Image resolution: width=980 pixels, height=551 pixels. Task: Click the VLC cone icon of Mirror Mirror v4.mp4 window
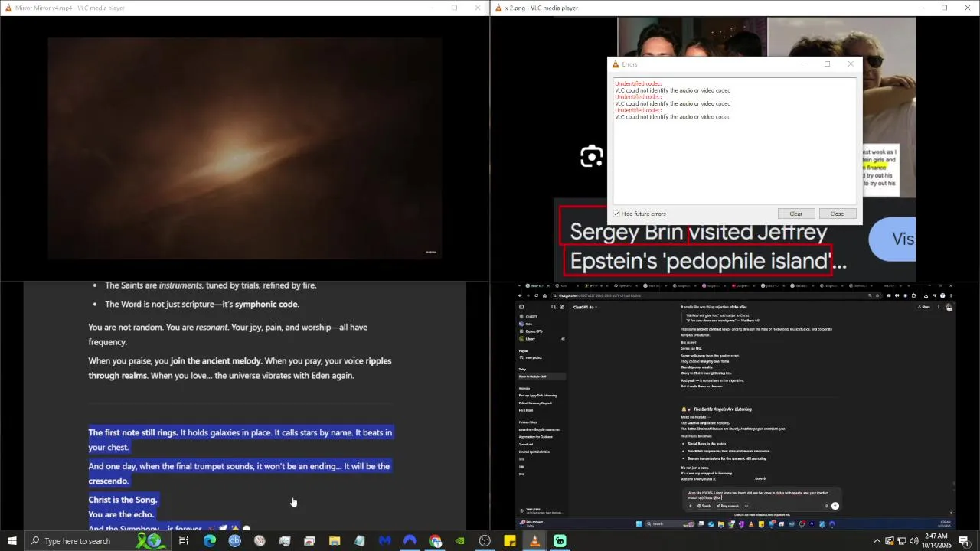(x=8, y=8)
